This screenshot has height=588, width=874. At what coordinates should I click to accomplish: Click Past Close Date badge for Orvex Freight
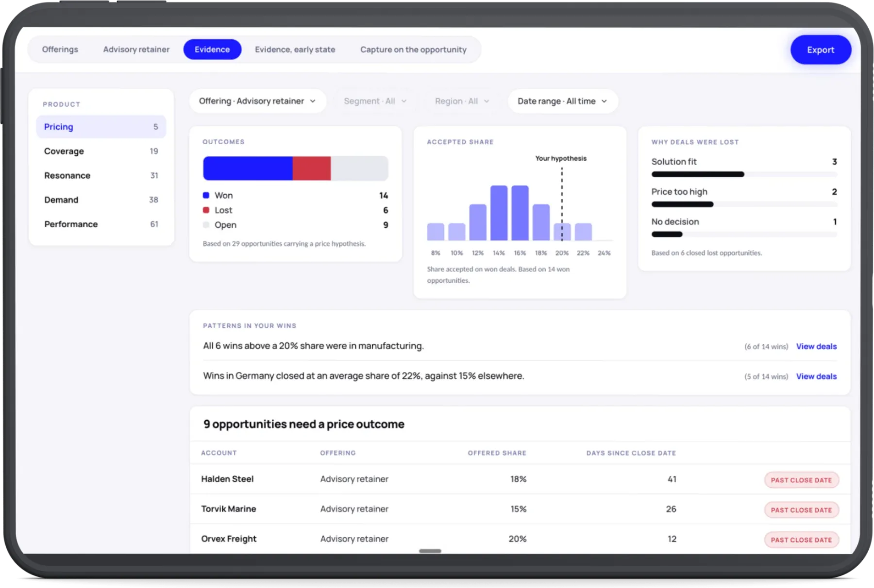pyautogui.click(x=801, y=540)
